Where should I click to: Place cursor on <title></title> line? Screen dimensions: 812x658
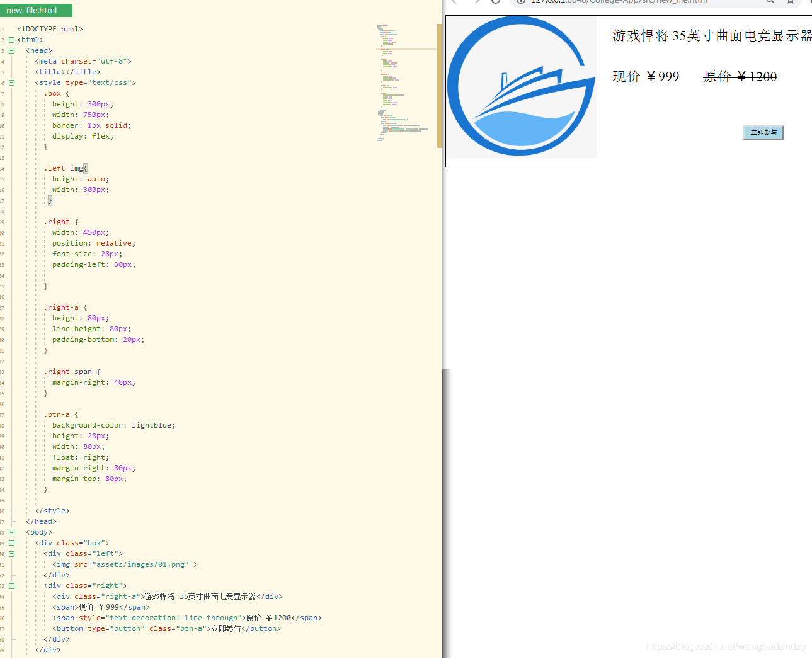click(68, 72)
